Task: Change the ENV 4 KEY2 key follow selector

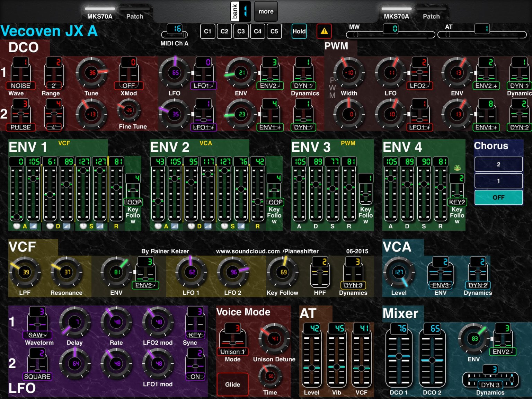Action: pos(457,190)
